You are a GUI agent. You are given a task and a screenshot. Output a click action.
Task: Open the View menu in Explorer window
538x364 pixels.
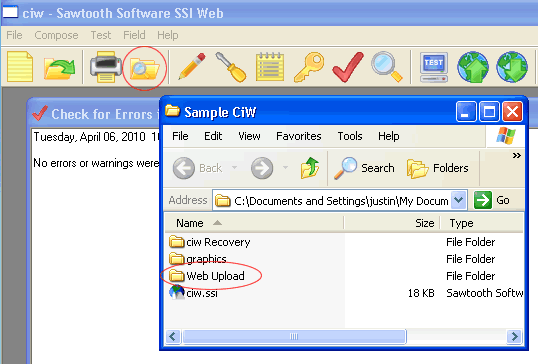click(249, 136)
